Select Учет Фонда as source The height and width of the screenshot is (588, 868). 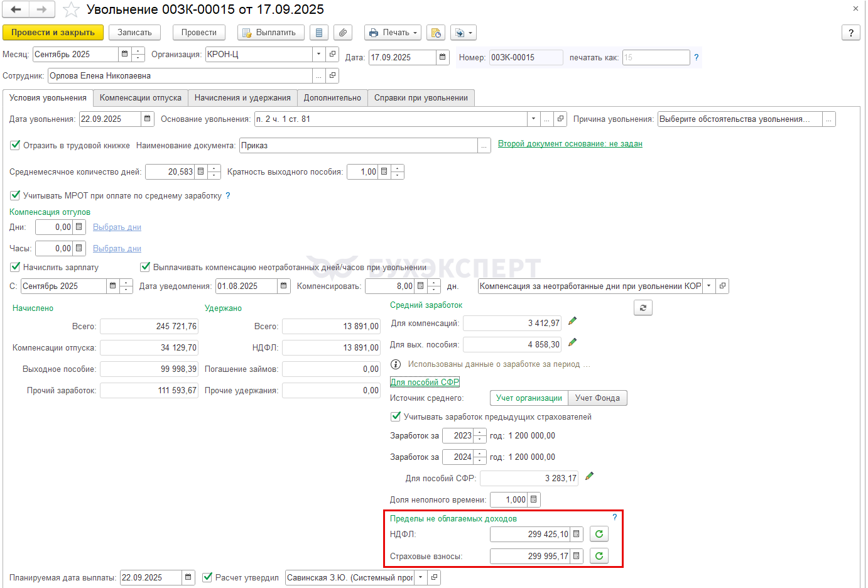pyautogui.click(x=597, y=398)
